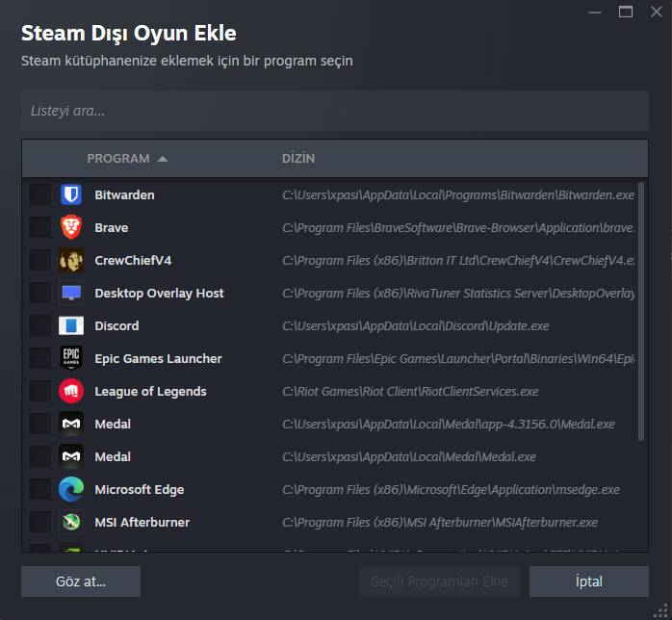
Task: Select the Epic Games Launcher name
Action: point(158,358)
